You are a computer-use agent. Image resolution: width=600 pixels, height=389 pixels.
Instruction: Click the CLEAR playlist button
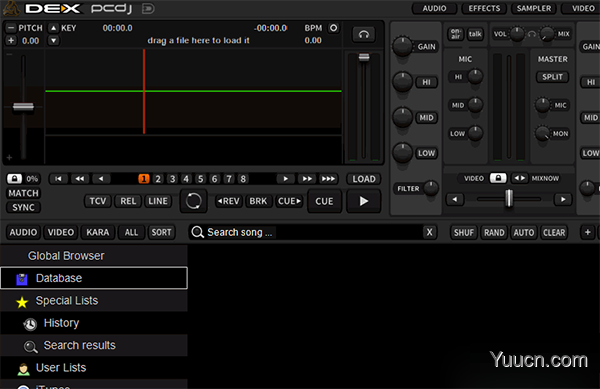[554, 233]
